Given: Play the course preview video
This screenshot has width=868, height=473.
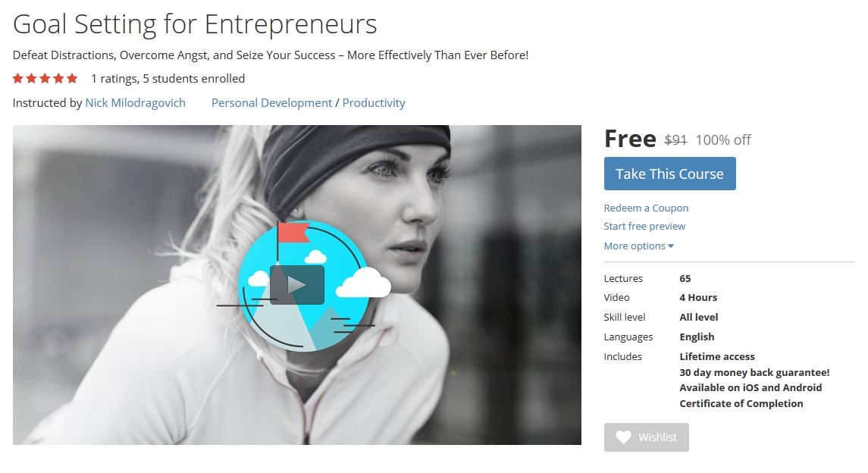Looking at the screenshot, I should tap(296, 285).
